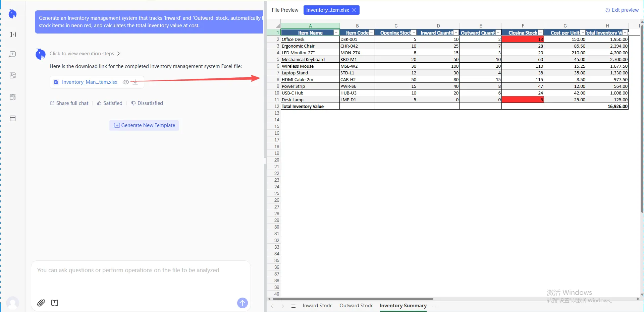The width and height of the screenshot is (644, 312).
Task: Open the Item Name column filter dropdown
Action: [x=336, y=33]
